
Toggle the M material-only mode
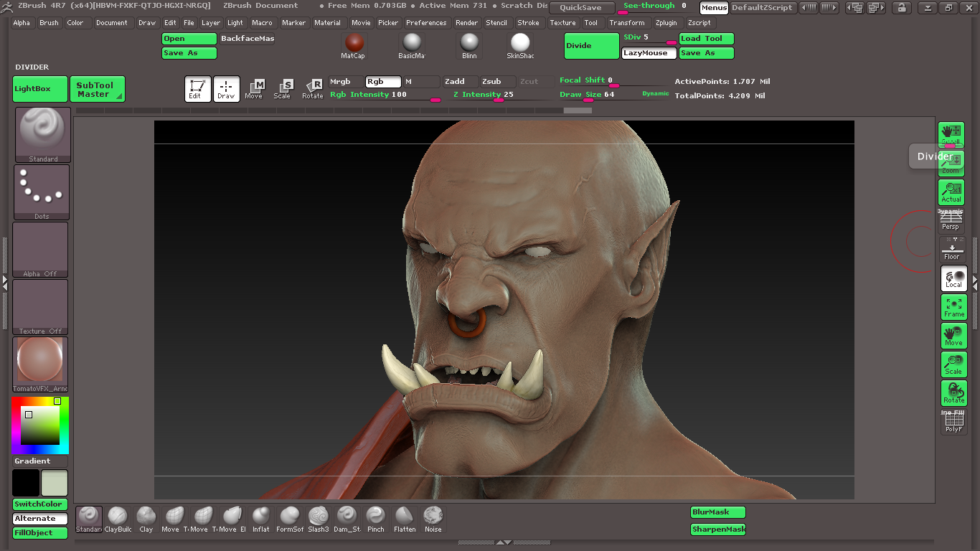(421, 82)
